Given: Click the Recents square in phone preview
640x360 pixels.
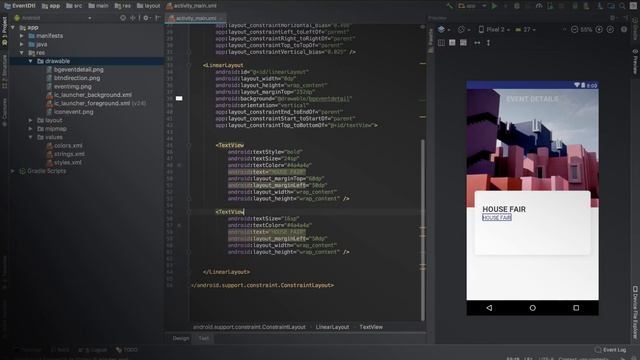Looking at the screenshot, I should (576, 308).
